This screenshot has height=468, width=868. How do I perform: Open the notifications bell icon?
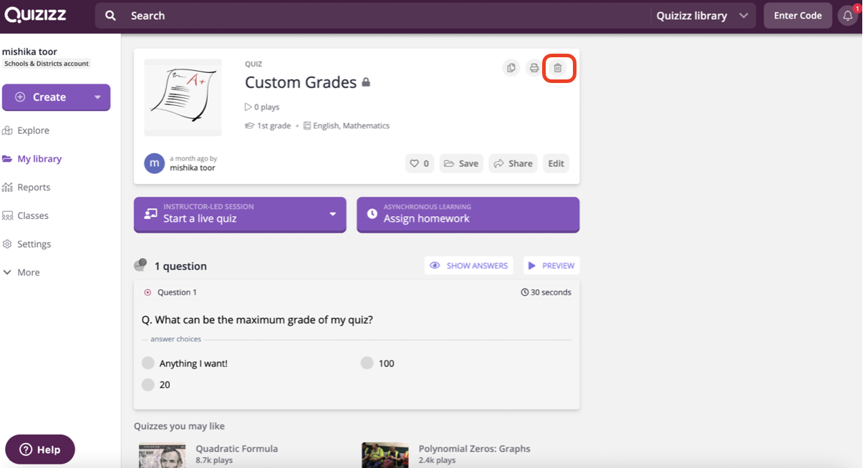coord(848,16)
